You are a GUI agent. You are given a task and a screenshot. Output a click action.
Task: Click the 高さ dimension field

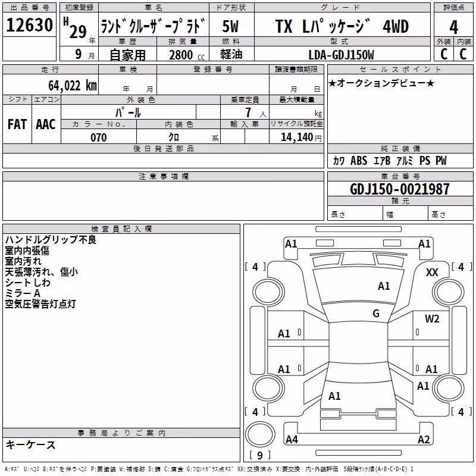coord(450,214)
